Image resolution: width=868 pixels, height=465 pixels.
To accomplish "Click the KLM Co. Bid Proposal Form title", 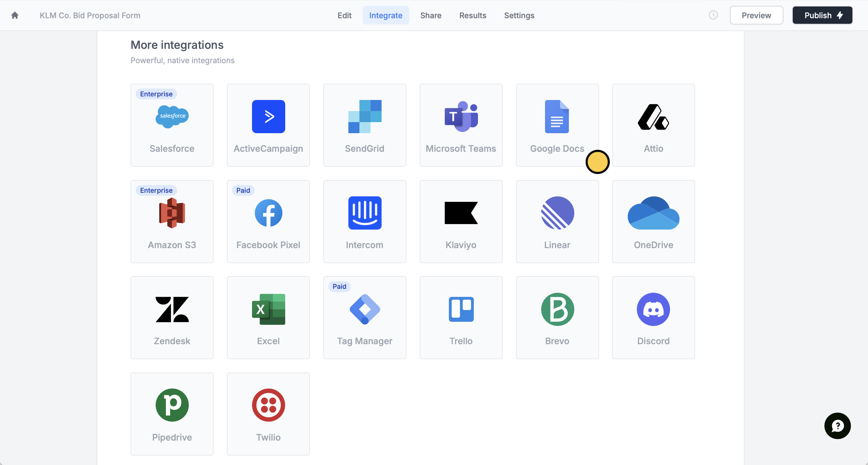I will [x=90, y=16].
